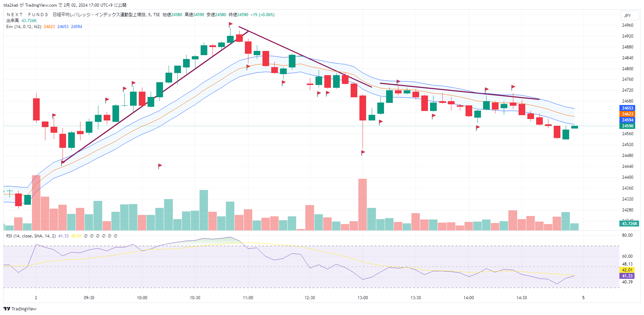Viewport: 644px width, 315px height.
Task: Select the isolated red flag near 24440
Action: (160, 165)
